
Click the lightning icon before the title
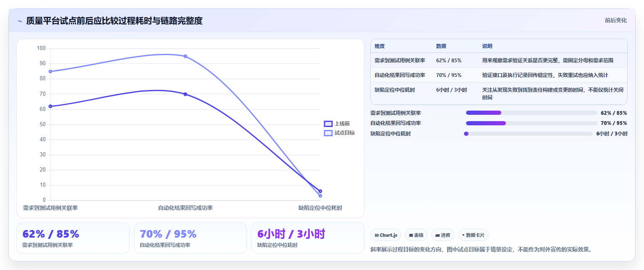(20, 21)
